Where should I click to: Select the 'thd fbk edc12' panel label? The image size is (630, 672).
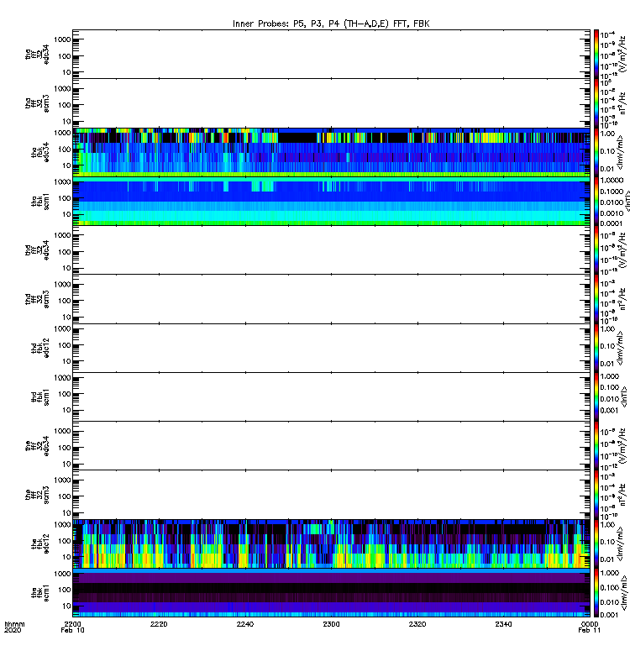[40, 348]
